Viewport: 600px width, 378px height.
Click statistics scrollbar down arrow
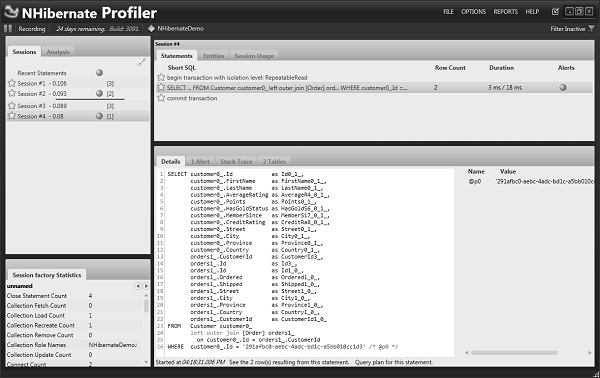click(146, 362)
